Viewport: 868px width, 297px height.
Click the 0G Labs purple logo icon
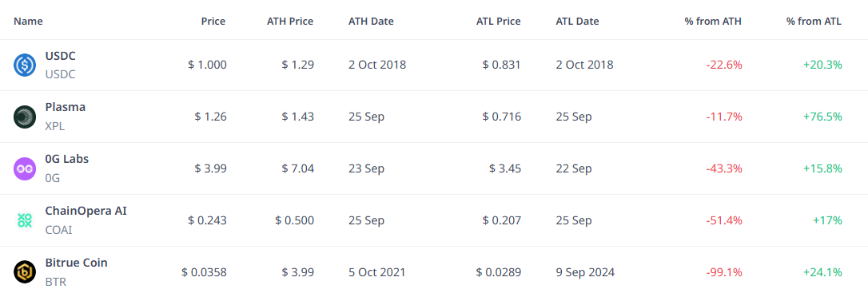pos(24,168)
